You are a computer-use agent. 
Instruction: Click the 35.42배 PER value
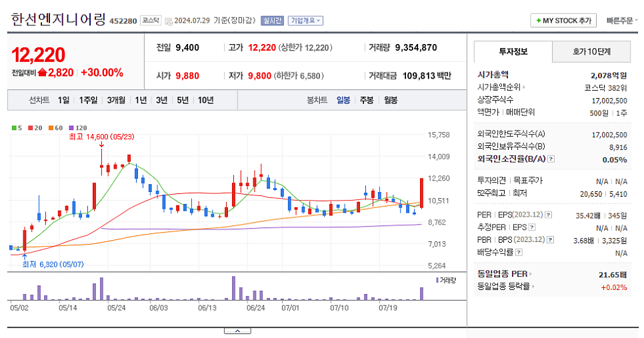(588, 215)
